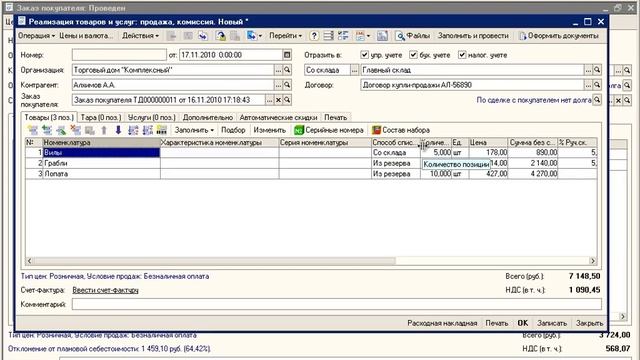Screen dimensions: 640x360
Task: Click the Номенклатура column header
Action: click(x=101, y=142)
